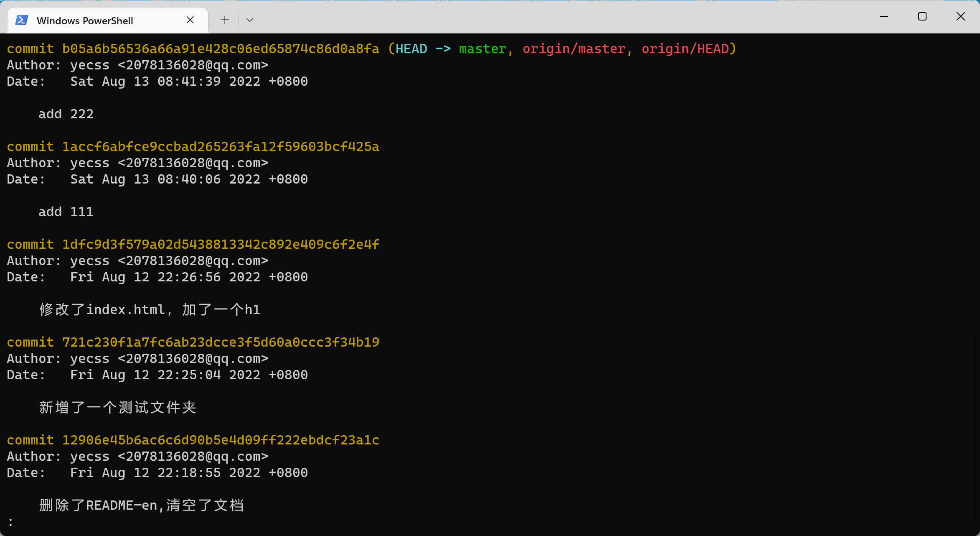
Task: Close the Windows PowerShell tab
Action: [190, 20]
